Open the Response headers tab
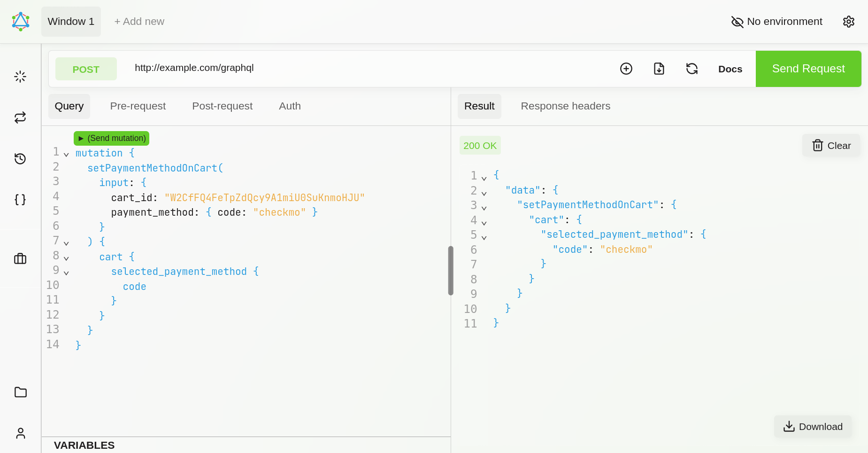The height and width of the screenshot is (453, 868). (565, 106)
